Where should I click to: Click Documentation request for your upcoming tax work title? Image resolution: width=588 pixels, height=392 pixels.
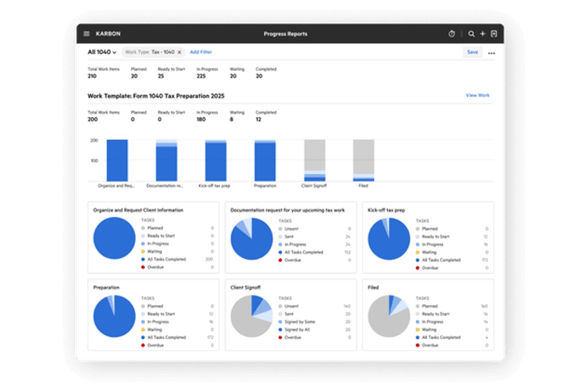[288, 210]
